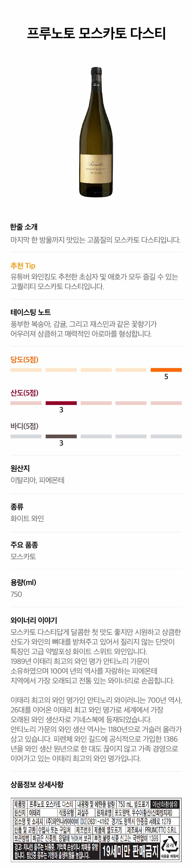Select the highlighted acidity level 3 bar
192x868 pixels.
tap(61, 403)
